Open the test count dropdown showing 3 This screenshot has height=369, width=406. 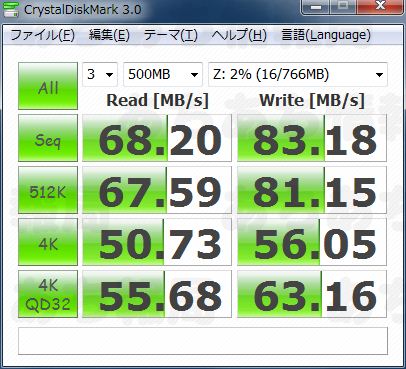coord(100,74)
